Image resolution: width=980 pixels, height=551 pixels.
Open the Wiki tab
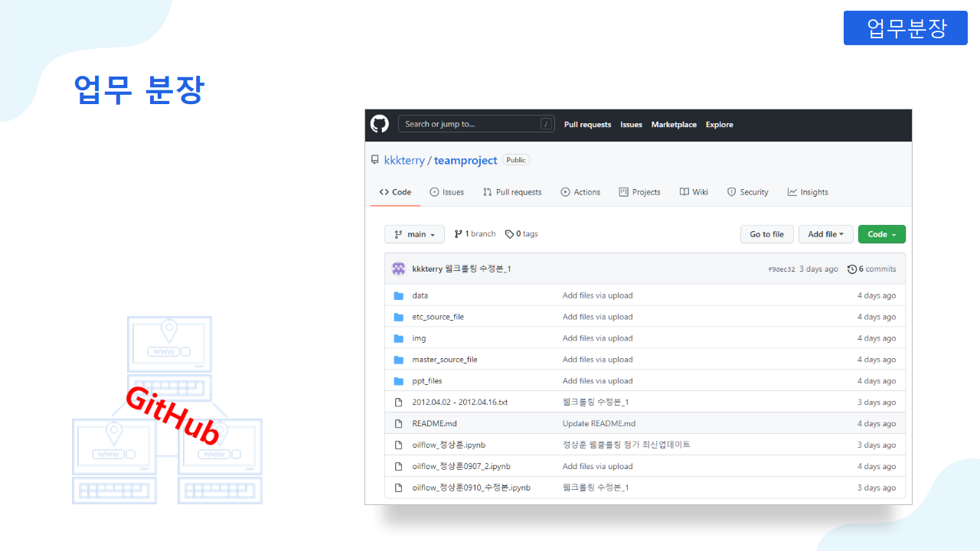tap(694, 192)
